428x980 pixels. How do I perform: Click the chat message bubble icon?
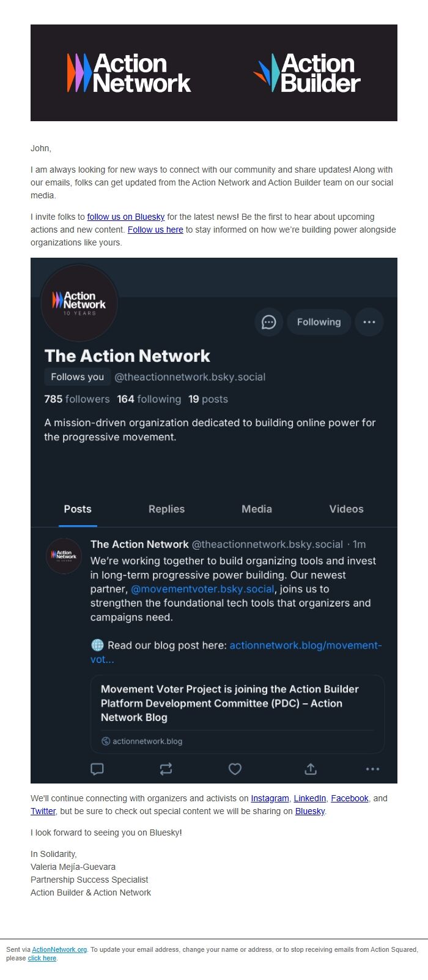269,322
